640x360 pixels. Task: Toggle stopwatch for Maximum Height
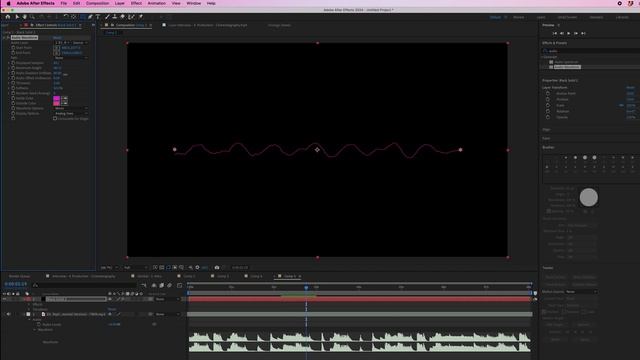pyautogui.click(x=13, y=68)
